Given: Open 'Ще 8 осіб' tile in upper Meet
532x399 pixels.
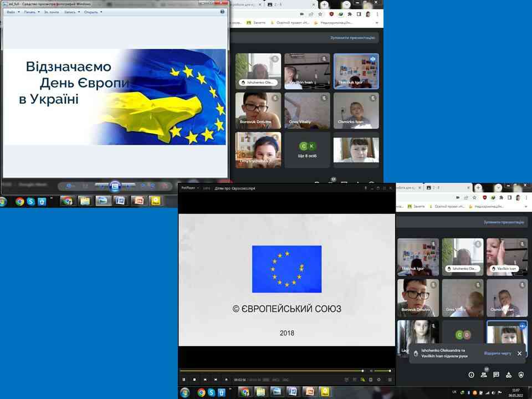Looking at the screenshot, I should click(307, 150).
